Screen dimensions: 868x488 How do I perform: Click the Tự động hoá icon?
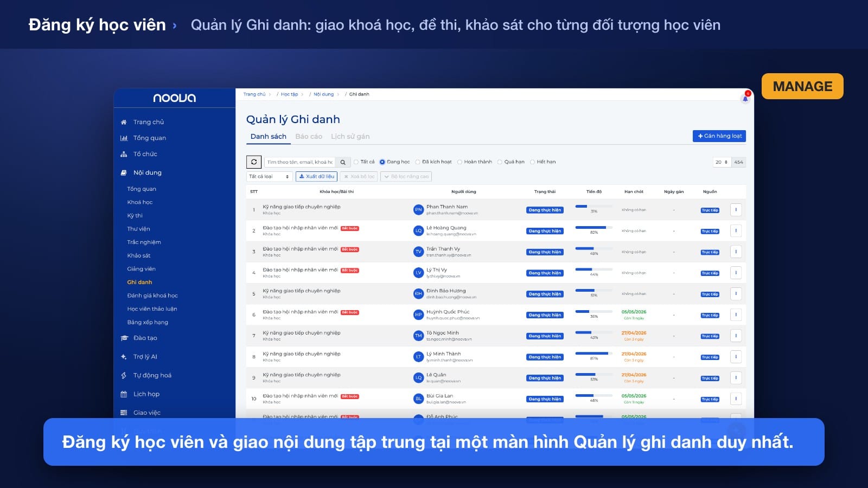click(124, 375)
